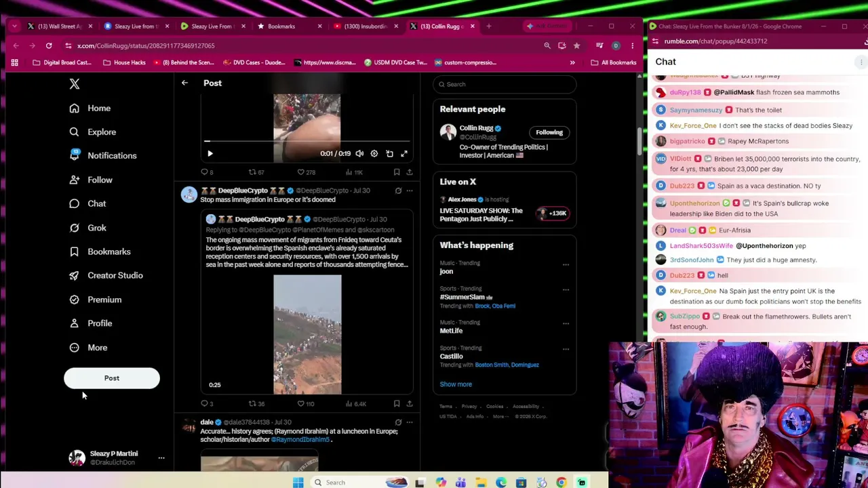Seek on the top video progress bar
This screenshot has width=868, height=488.
tap(307, 142)
